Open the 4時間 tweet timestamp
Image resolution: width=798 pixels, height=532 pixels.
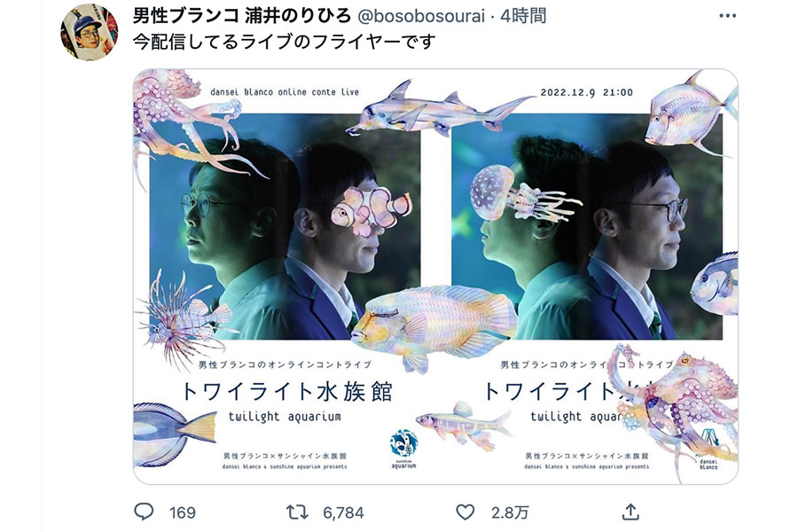point(523,16)
